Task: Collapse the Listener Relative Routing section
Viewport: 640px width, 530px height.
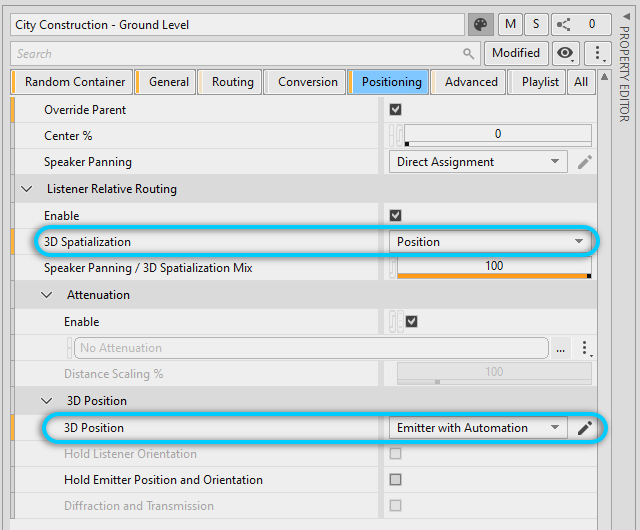Action: [x=26, y=189]
